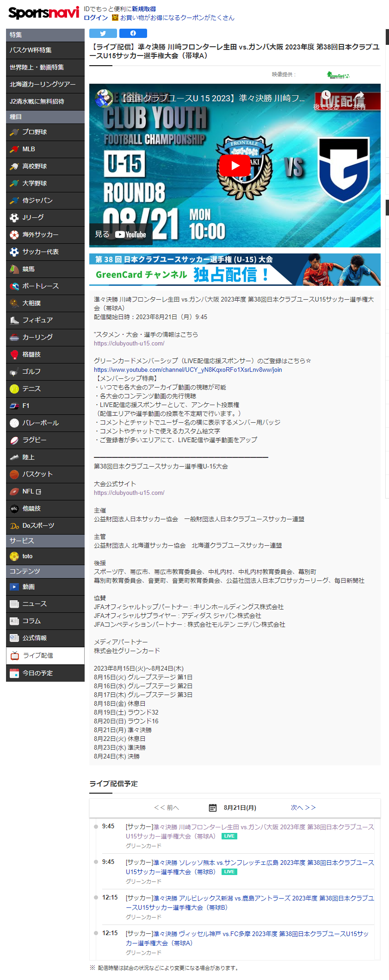Open toto icon in services

(14, 556)
